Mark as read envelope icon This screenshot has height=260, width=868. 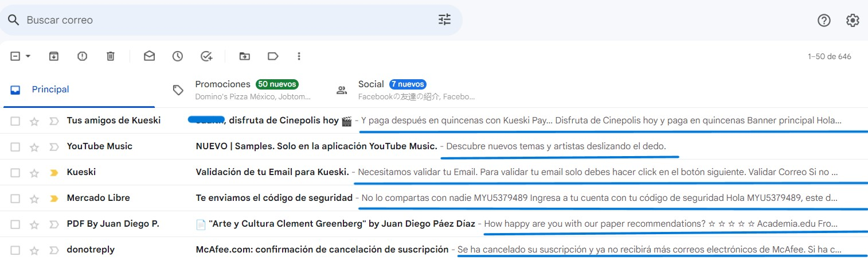pyautogui.click(x=149, y=56)
